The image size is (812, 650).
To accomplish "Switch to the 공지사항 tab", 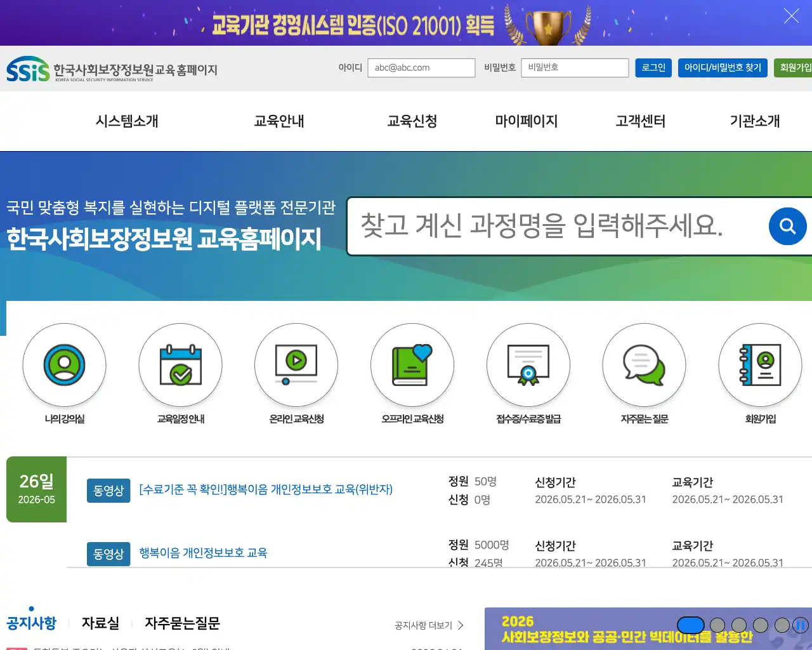I will [31, 623].
